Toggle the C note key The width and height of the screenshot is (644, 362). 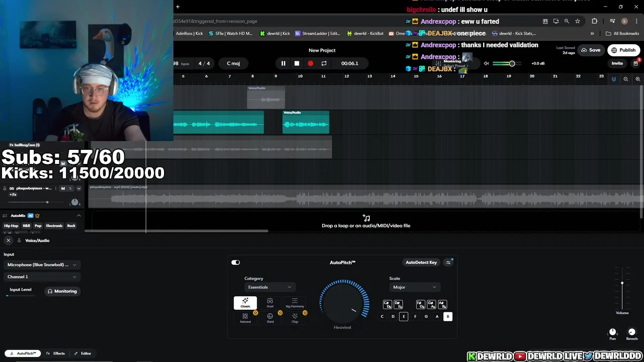(382, 317)
